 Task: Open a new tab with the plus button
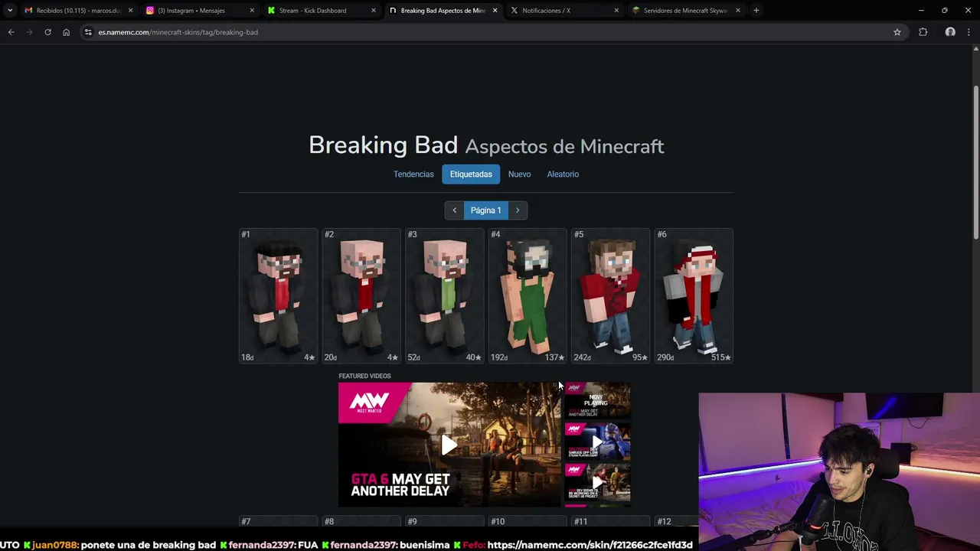pos(756,11)
